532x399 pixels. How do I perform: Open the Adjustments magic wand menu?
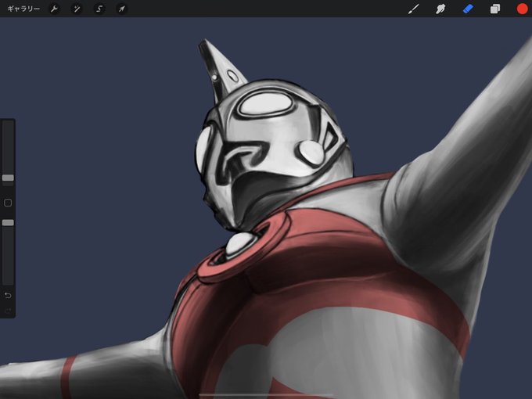(x=77, y=9)
